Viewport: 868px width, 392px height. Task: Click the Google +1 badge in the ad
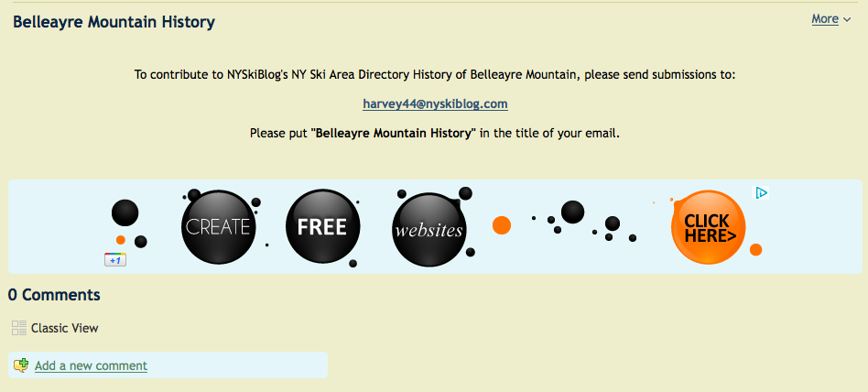tap(114, 260)
